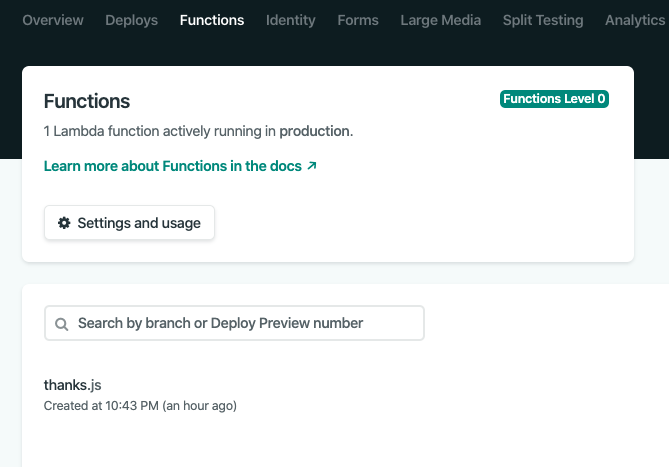Screen dimensions: 669x467
Task: Click the magnifying glass search icon
Action: coord(62,324)
